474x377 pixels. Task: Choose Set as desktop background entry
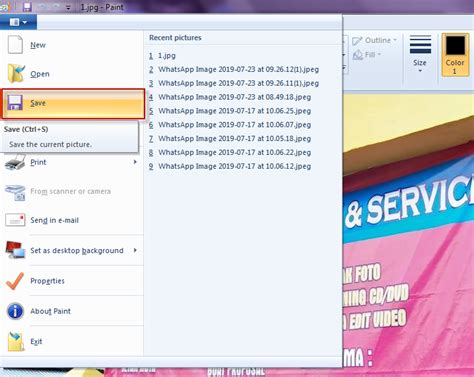click(x=72, y=250)
